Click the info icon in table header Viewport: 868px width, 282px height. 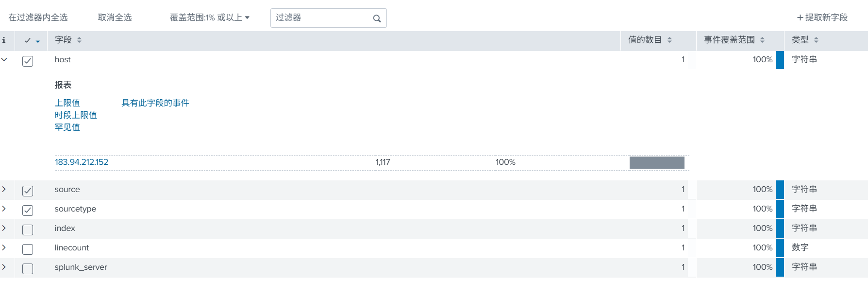[x=4, y=40]
